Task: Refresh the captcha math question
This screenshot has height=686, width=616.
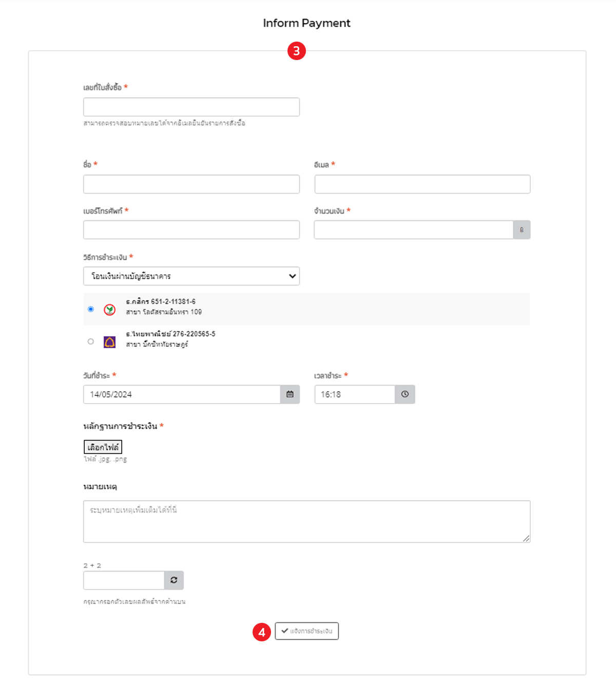Action: click(x=174, y=580)
